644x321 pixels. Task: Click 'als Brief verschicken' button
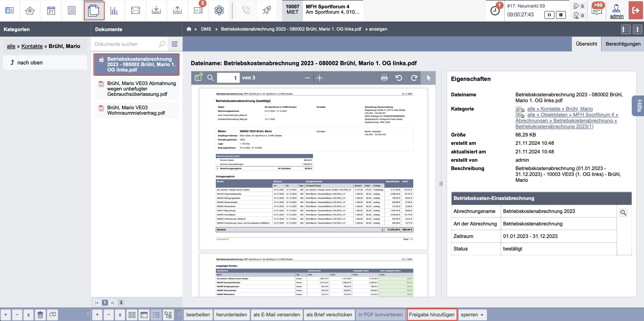coord(329,315)
